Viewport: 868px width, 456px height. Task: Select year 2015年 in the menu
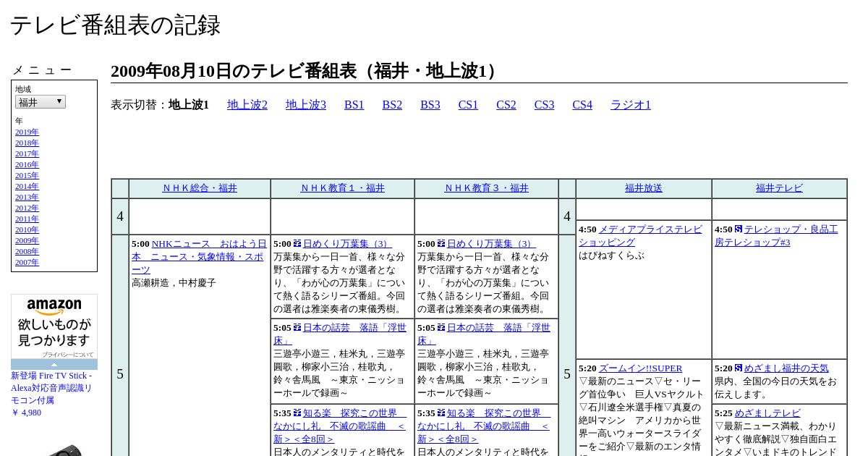click(x=27, y=176)
